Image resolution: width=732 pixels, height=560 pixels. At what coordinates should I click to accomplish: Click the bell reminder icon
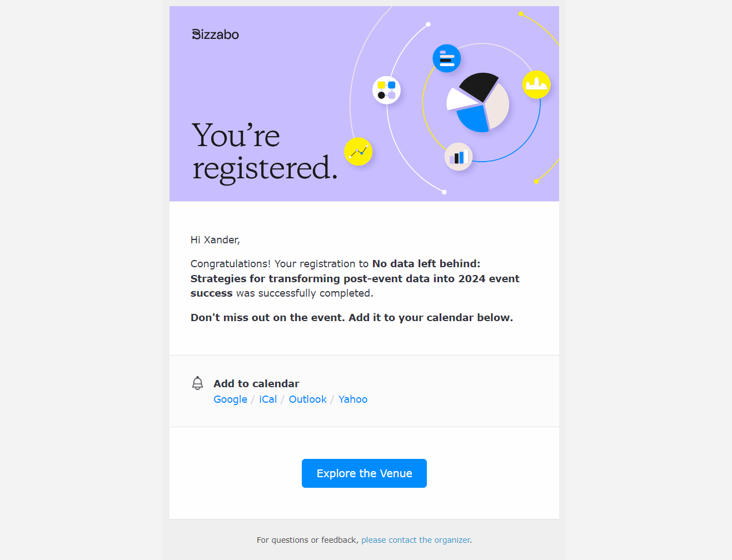(198, 383)
